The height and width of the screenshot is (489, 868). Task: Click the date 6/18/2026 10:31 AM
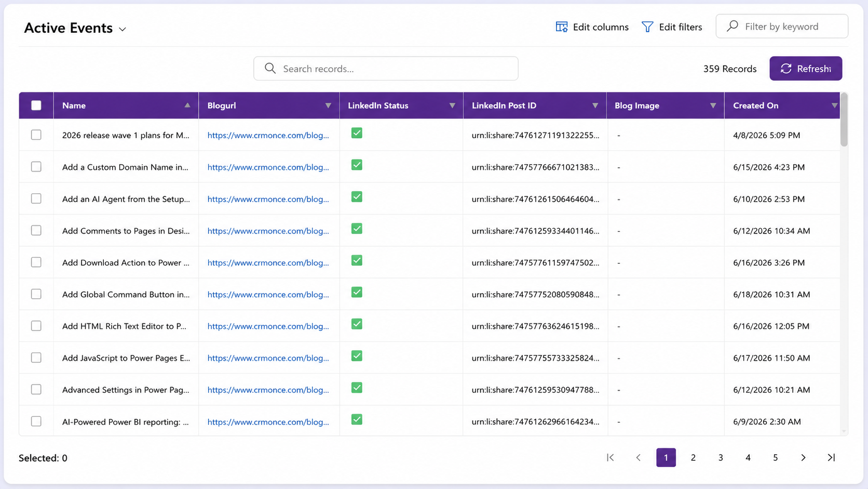[x=771, y=294]
